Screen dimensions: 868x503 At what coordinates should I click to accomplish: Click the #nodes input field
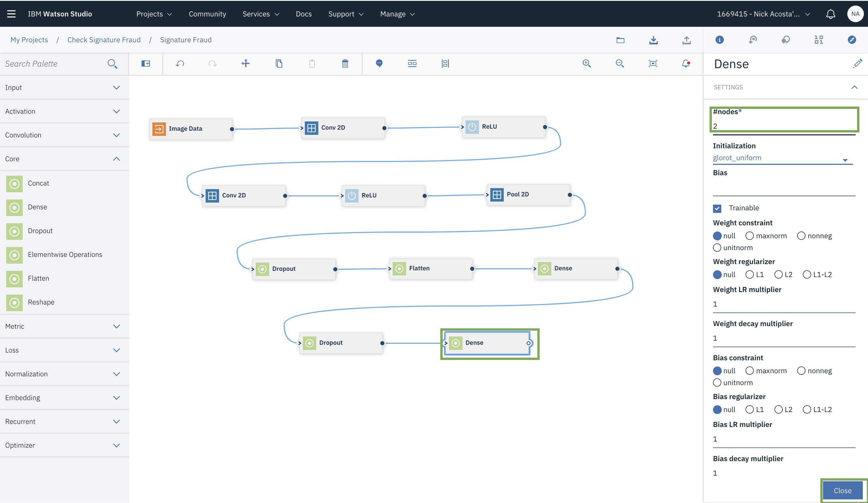[x=784, y=126]
